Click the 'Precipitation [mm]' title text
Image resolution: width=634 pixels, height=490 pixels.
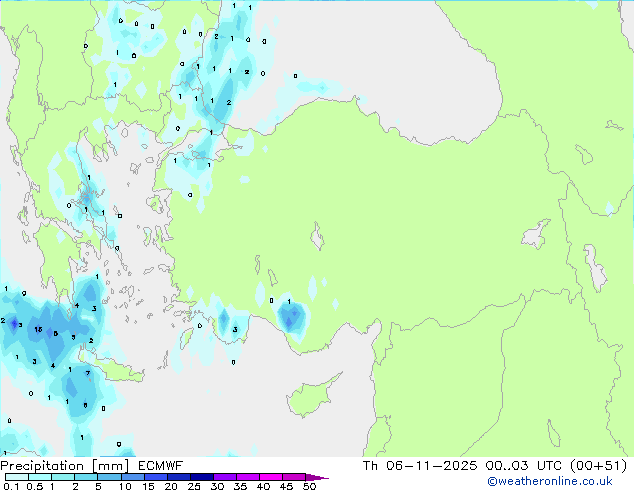pos(65,466)
